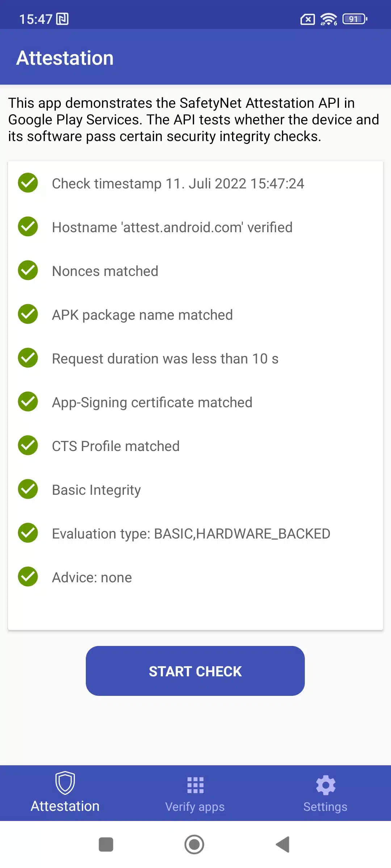Tap the Hostname 'attest.android.com' verified row
Screen dimensions: 391x868
coord(172,227)
